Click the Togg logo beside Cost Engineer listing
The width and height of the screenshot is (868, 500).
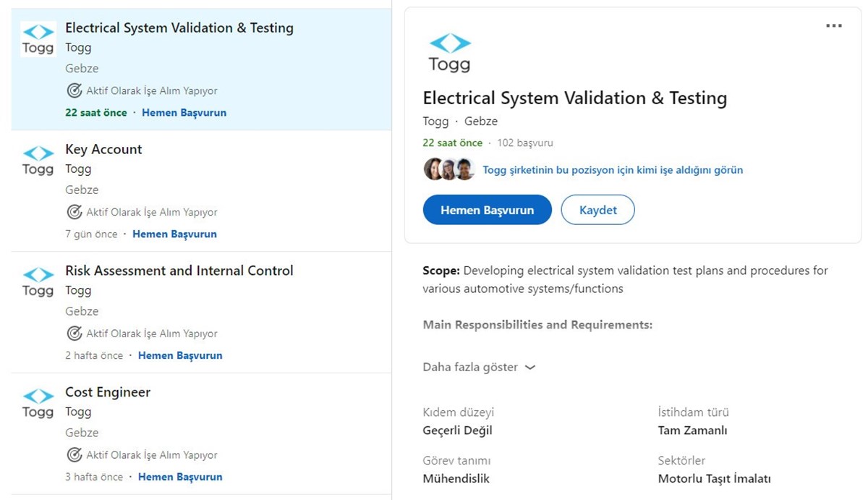click(38, 404)
